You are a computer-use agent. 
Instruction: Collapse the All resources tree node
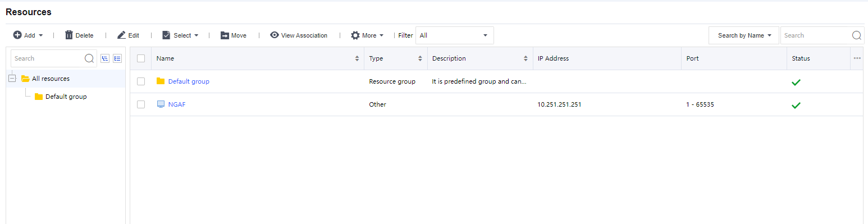[x=12, y=79]
